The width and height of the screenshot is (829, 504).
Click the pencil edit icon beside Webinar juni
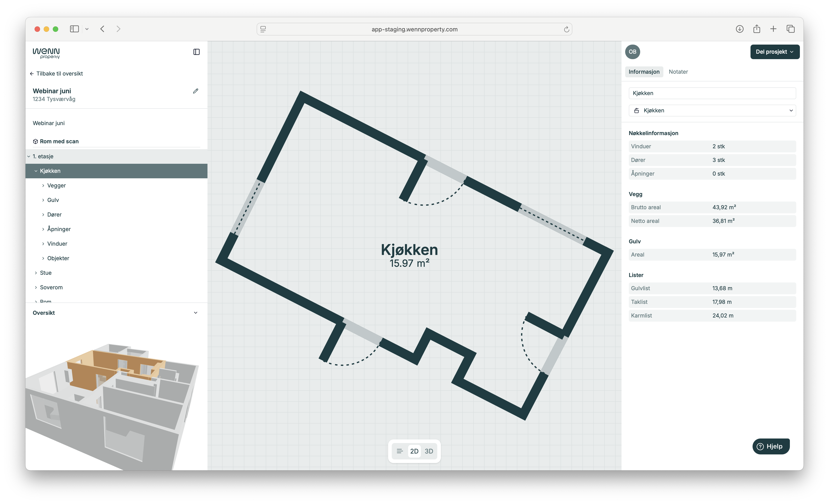click(195, 91)
